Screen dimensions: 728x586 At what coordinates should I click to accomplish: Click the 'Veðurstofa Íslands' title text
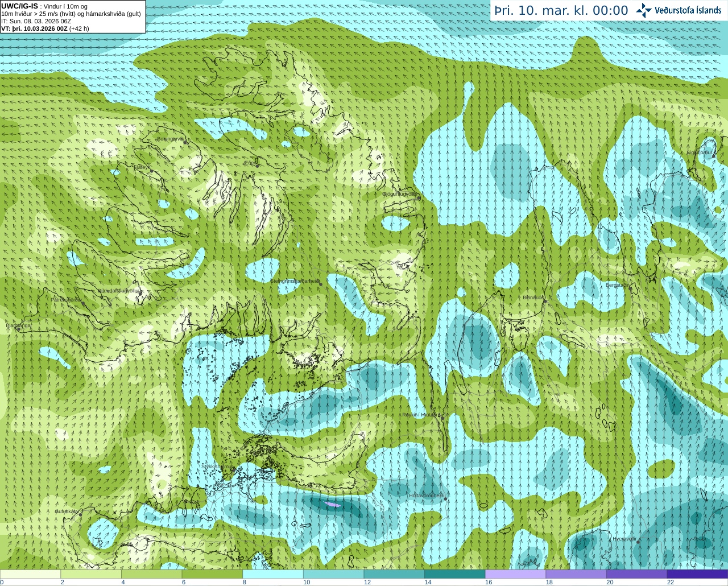[688, 10]
